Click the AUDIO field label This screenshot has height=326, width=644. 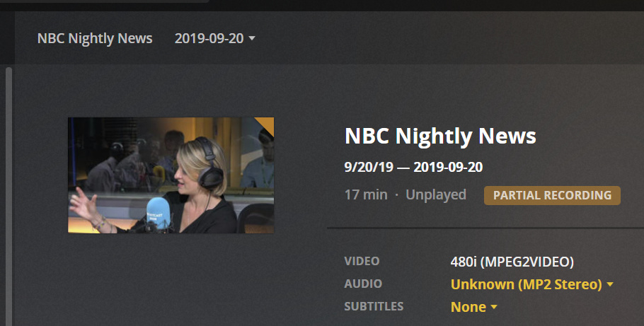pyautogui.click(x=363, y=284)
